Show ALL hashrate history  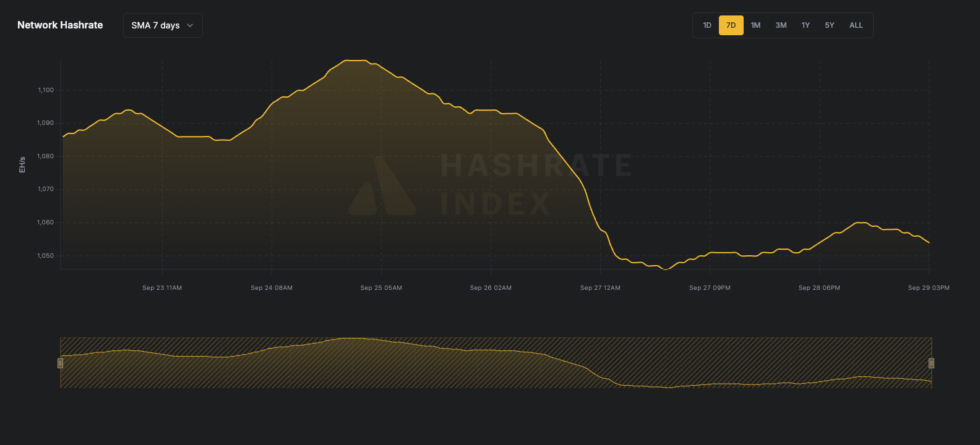point(856,25)
